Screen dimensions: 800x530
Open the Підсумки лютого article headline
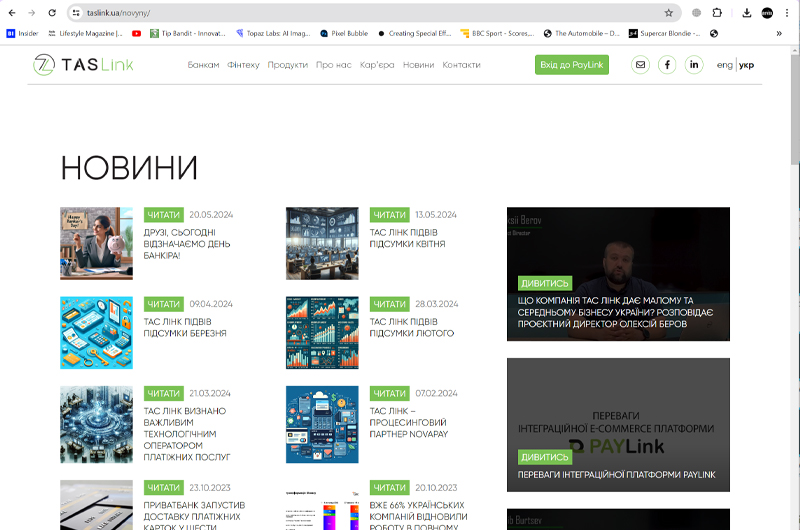pos(412,327)
